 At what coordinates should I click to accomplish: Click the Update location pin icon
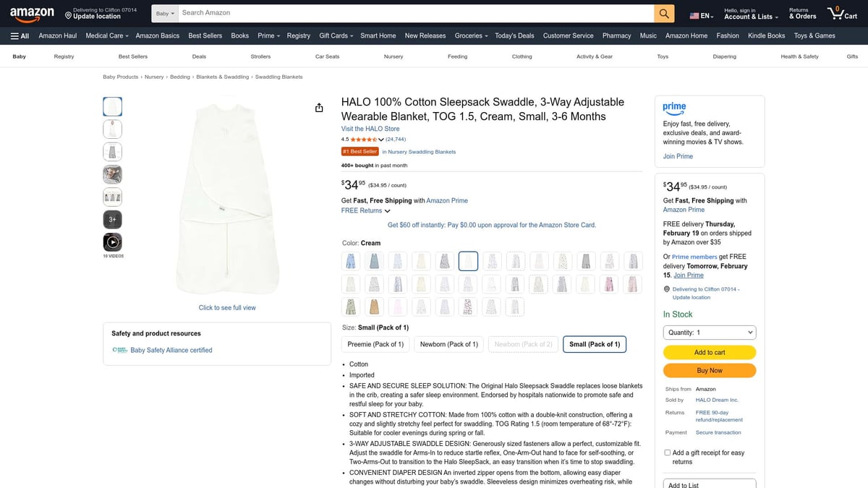tap(68, 15)
